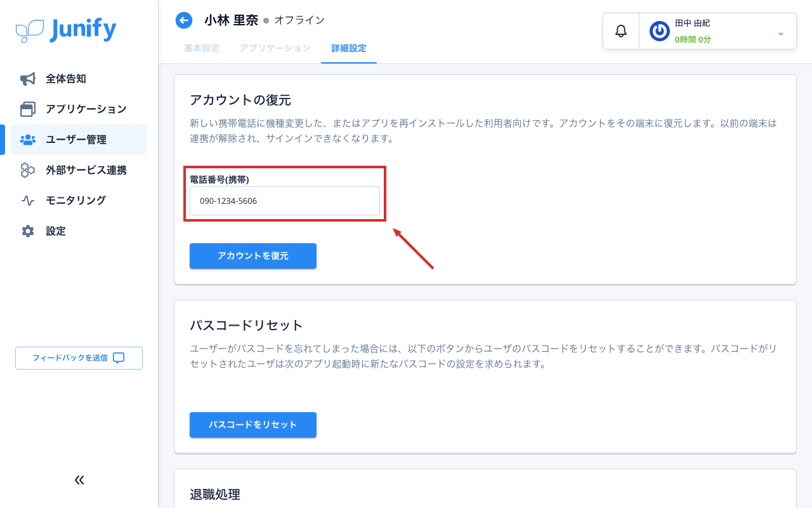Open 全体告知 in the sidebar
The height and width of the screenshot is (508, 812).
tap(79, 79)
